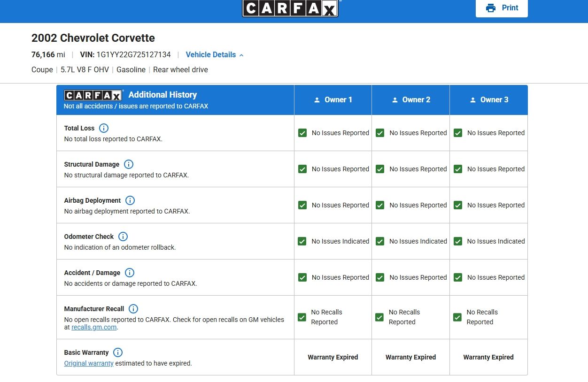Open info icon next to Accident / Damage
The height and width of the screenshot is (382, 588).
(x=130, y=273)
